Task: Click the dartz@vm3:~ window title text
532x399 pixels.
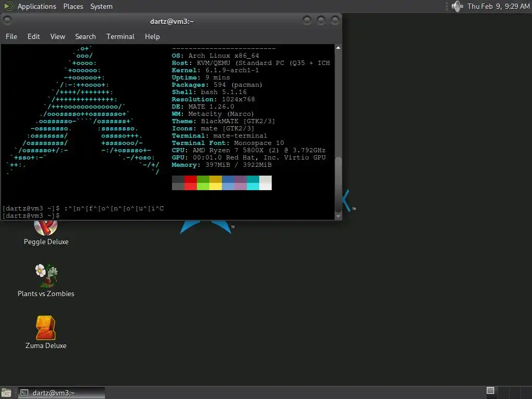Action: [171, 21]
